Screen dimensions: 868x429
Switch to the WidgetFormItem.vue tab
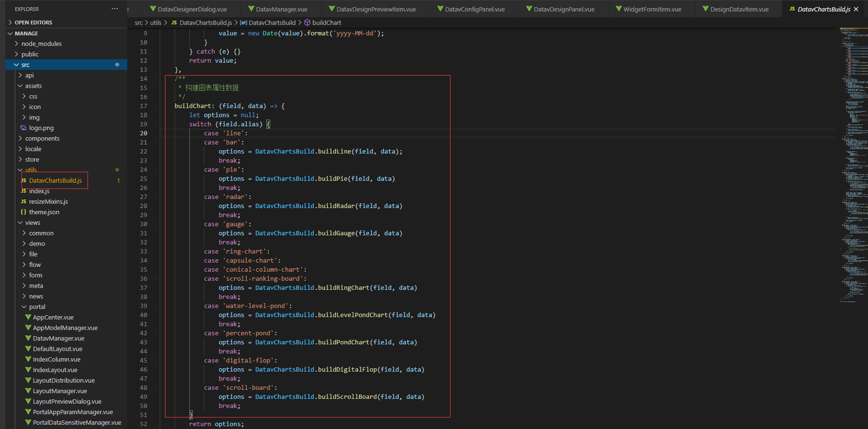tap(652, 9)
